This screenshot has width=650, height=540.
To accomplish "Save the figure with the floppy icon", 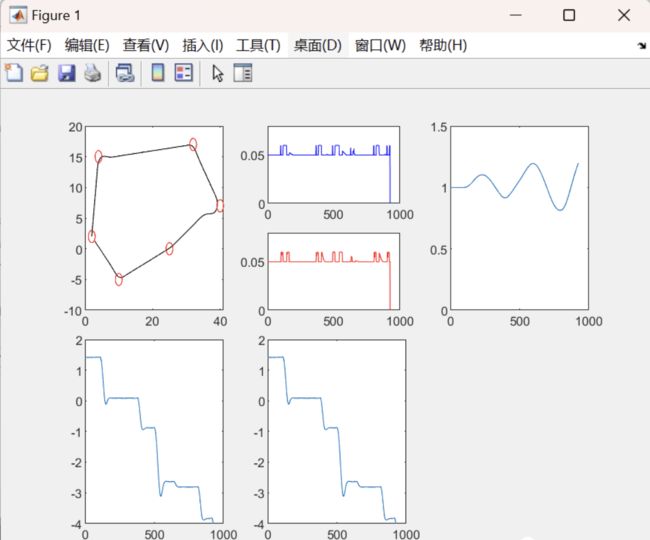I will [66, 73].
